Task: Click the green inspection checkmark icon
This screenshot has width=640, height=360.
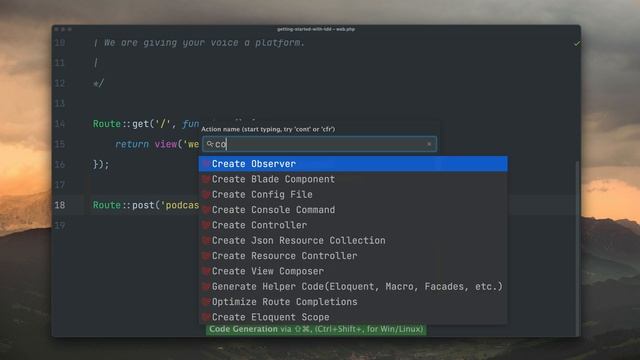Action: [576, 43]
